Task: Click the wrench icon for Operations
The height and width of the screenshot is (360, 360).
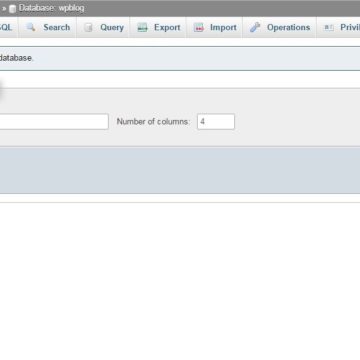Action: pyautogui.click(x=255, y=27)
